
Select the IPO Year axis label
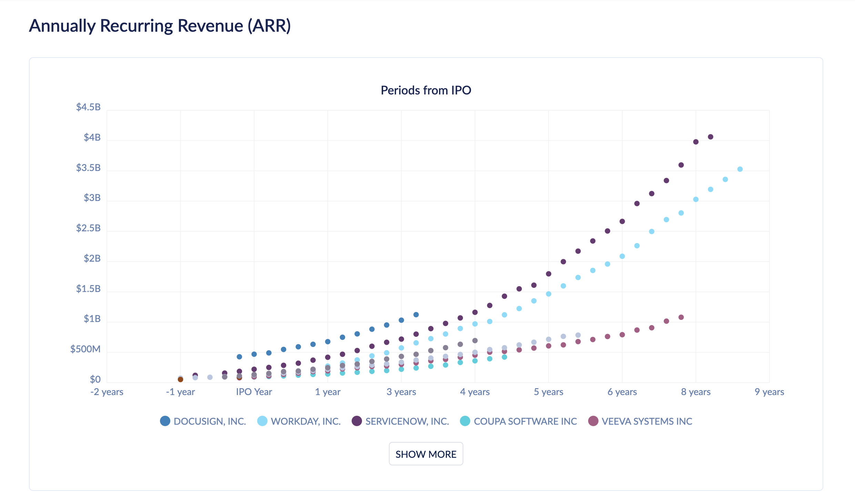(x=254, y=392)
